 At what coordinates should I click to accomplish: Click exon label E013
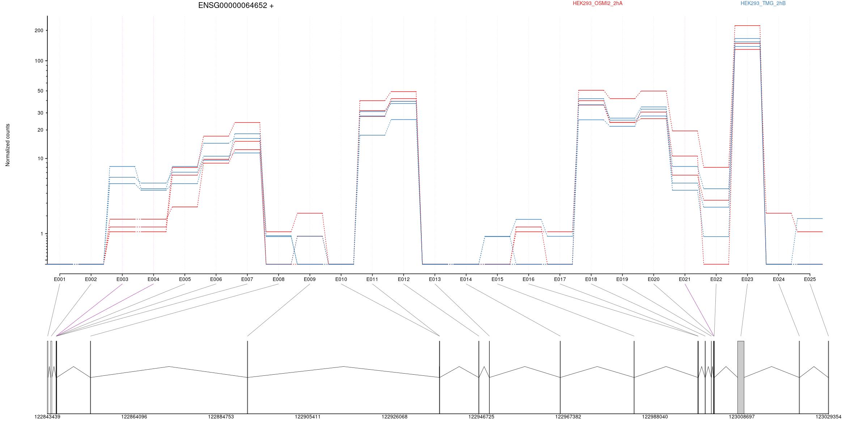coord(435,279)
